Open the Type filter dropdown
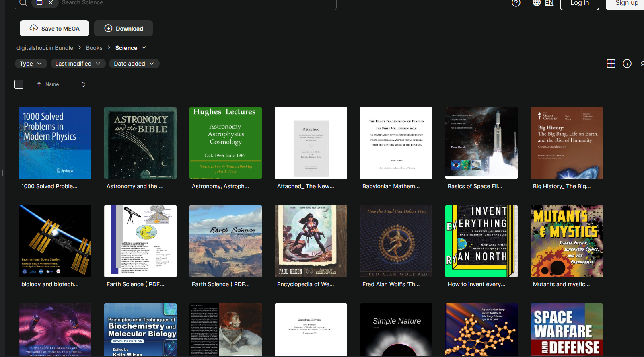644x357 pixels. tap(31, 64)
